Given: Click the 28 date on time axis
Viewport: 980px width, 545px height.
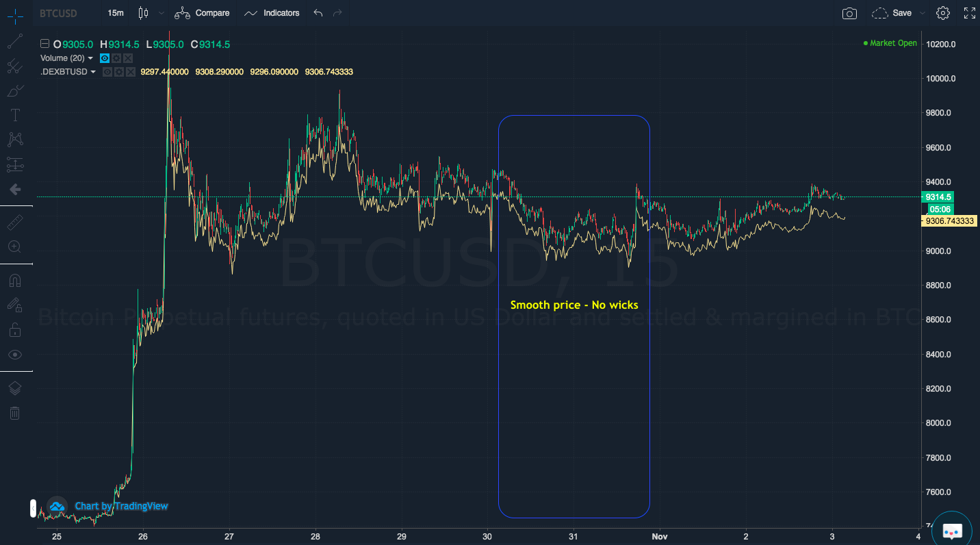Looking at the screenshot, I should (315, 536).
